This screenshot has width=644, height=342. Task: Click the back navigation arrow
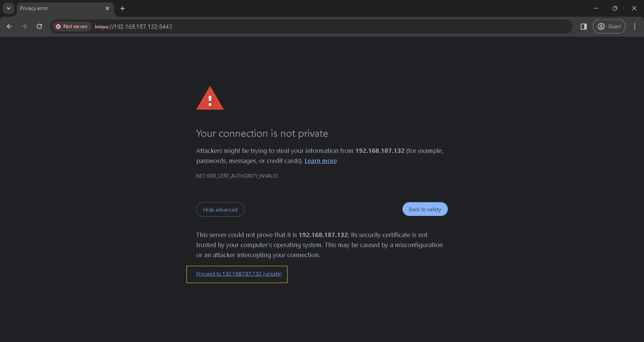[9, 26]
